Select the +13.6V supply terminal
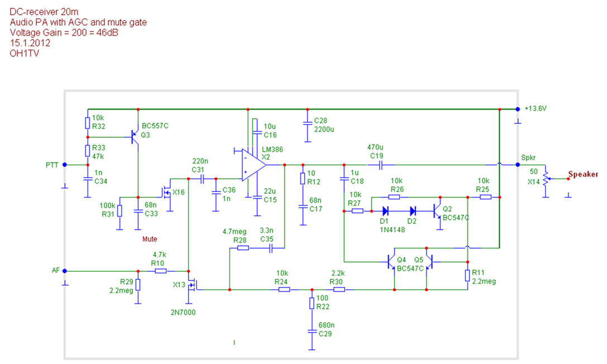This screenshot has height=364, width=607. pos(518,109)
